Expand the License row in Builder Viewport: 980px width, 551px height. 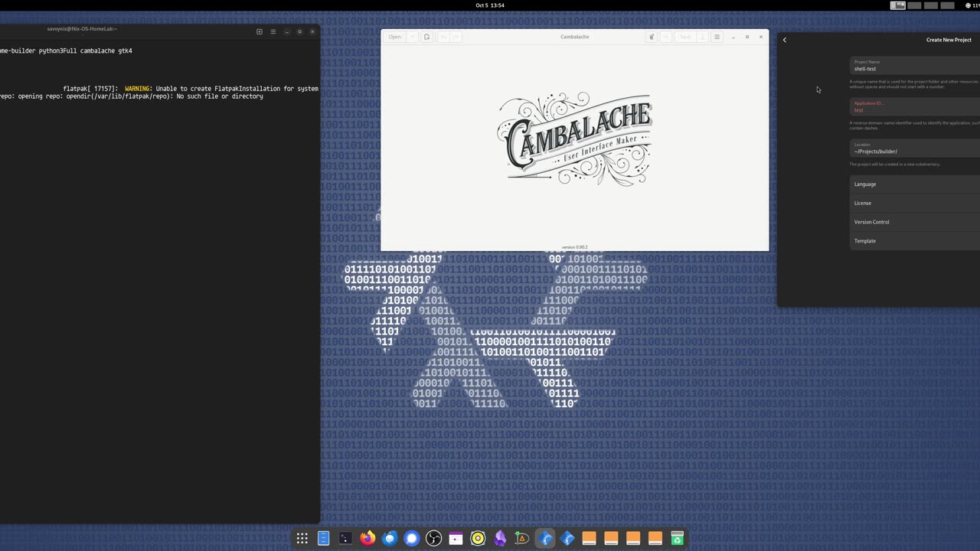(x=915, y=203)
